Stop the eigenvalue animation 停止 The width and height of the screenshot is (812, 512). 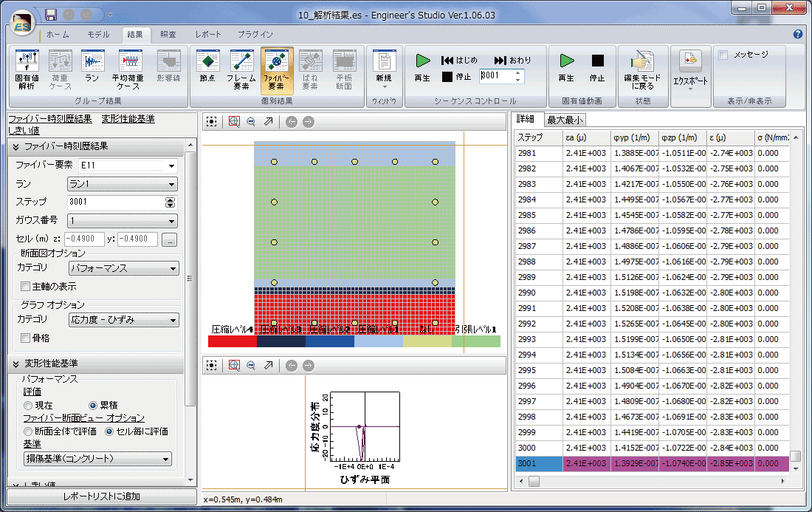click(597, 67)
